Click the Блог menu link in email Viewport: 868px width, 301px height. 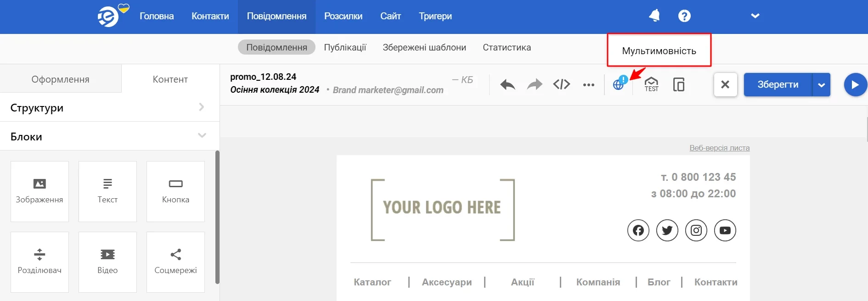659,282
